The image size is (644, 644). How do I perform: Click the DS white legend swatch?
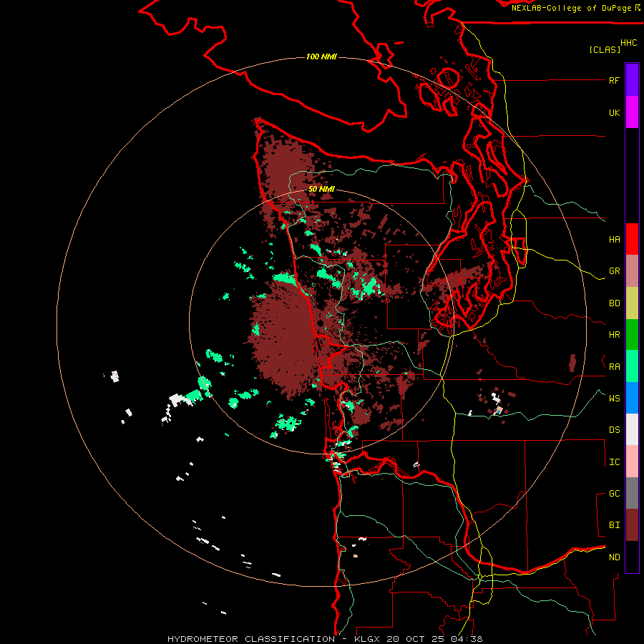click(632, 429)
